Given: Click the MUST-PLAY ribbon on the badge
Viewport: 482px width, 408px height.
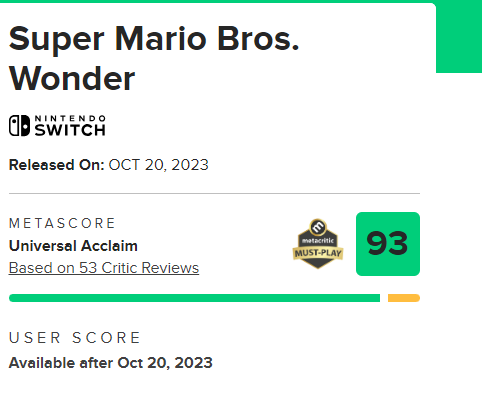Looking at the screenshot, I should click(x=318, y=253).
